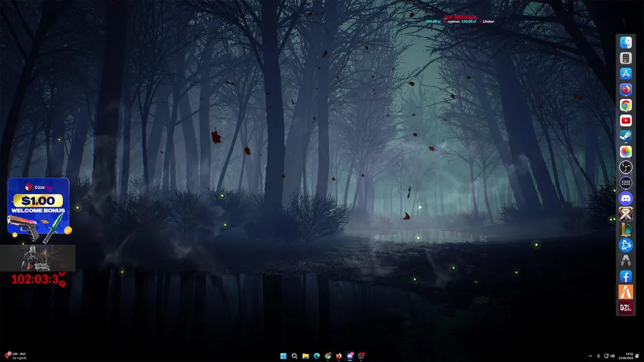644x362 pixels.
Task: Open Facebook from the dock
Action: [x=625, y=277]
